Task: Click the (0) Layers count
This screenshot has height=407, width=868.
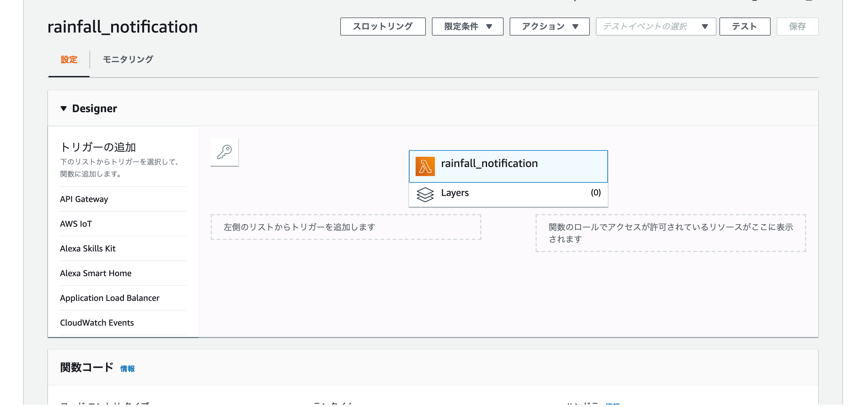Action: [x=596, y=193]
